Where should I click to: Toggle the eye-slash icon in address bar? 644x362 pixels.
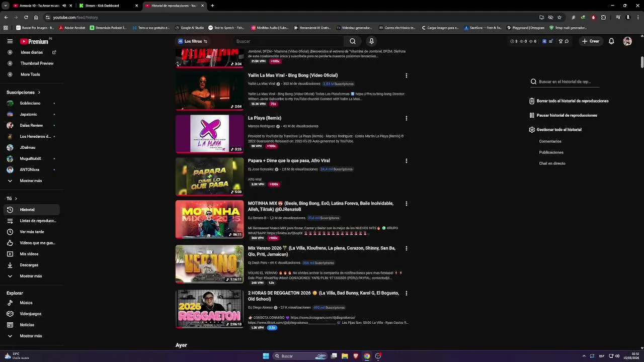(x=550, y=17)
